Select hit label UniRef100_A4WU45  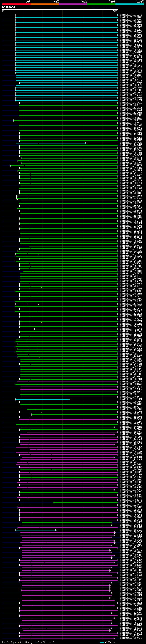[131, 633]
